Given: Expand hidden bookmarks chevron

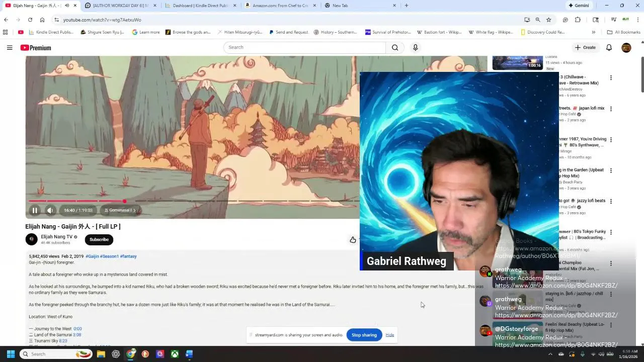Looking at the screenshot, I should [594, 32].
